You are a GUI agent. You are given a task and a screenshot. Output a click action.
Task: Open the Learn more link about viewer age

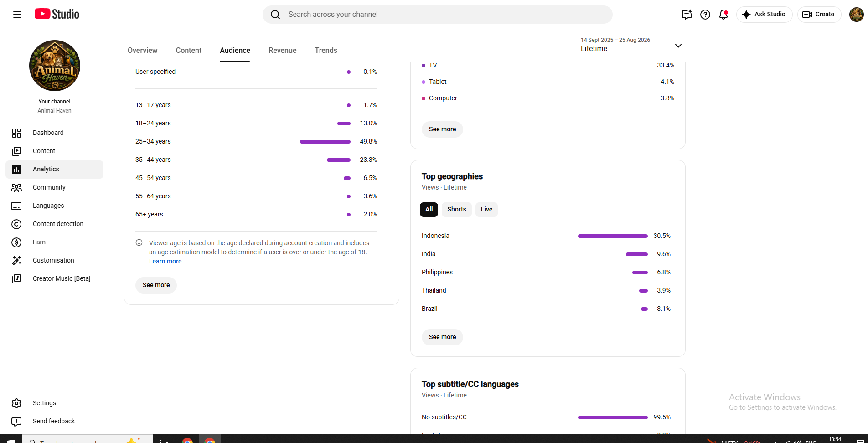tap(165, 261)
